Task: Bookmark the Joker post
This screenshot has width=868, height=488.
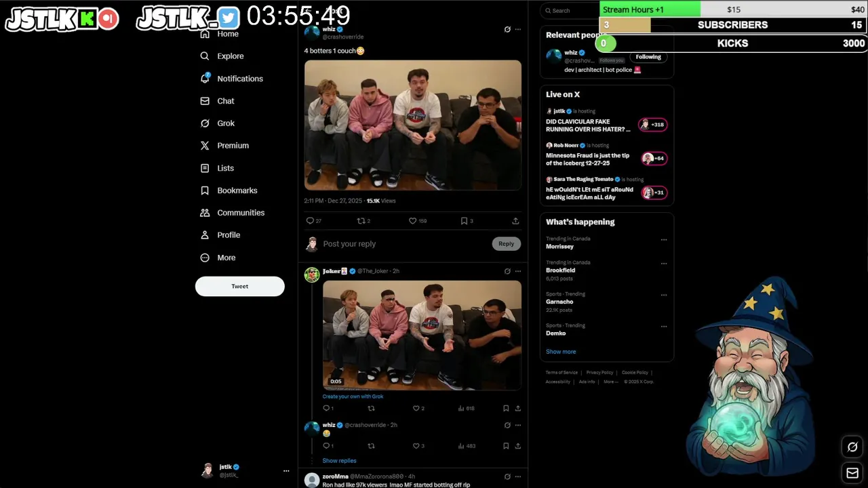Action: 506,409
